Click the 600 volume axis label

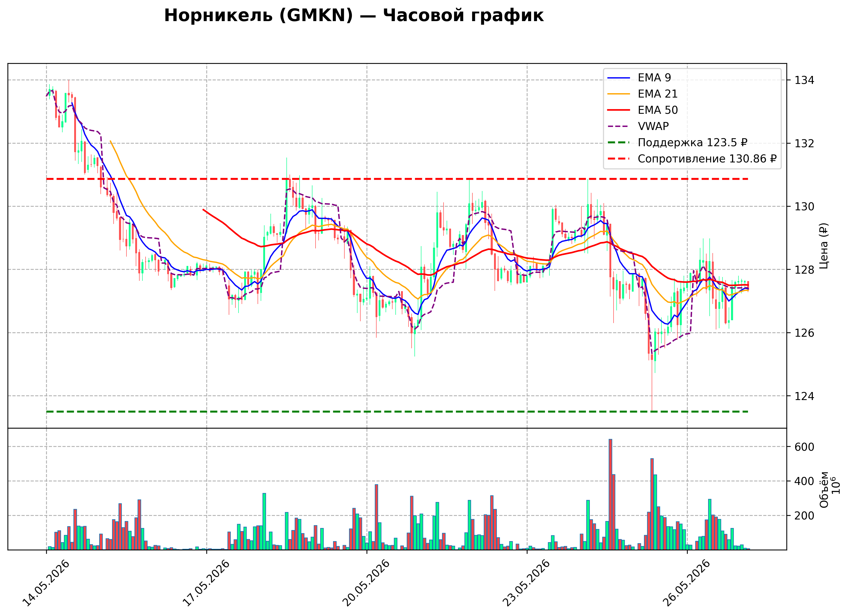tap(805, 447)
